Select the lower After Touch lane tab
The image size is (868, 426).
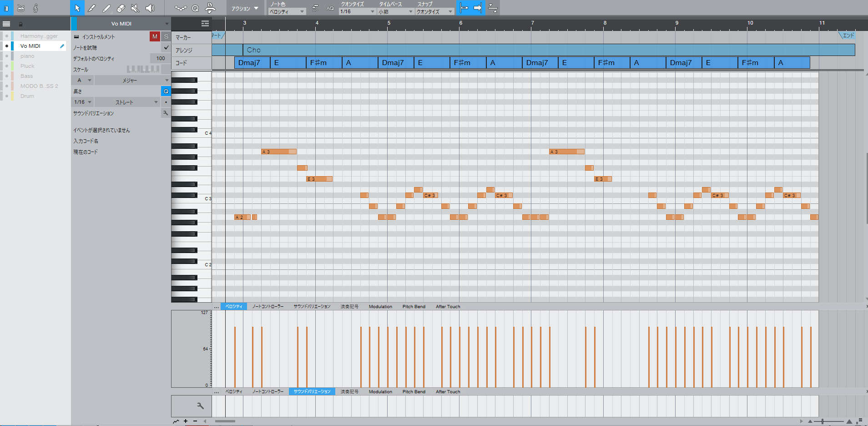pyautogui.click(x=448, y=392)
